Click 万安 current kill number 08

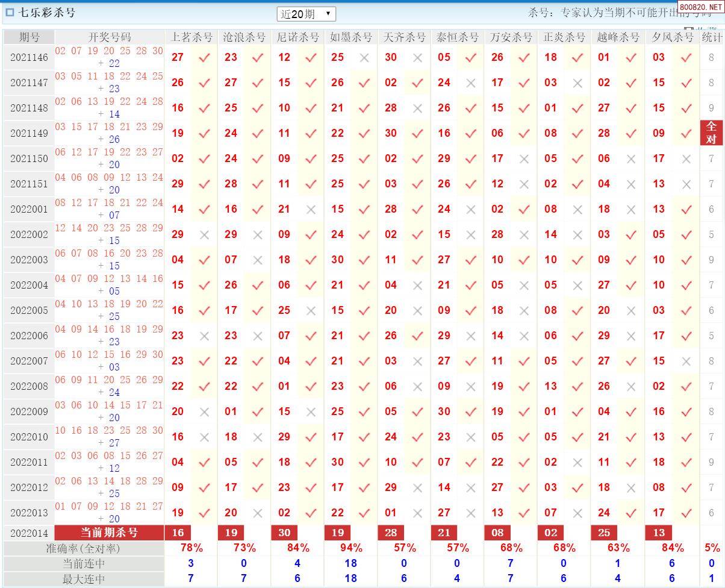click(x=497, y=533)
